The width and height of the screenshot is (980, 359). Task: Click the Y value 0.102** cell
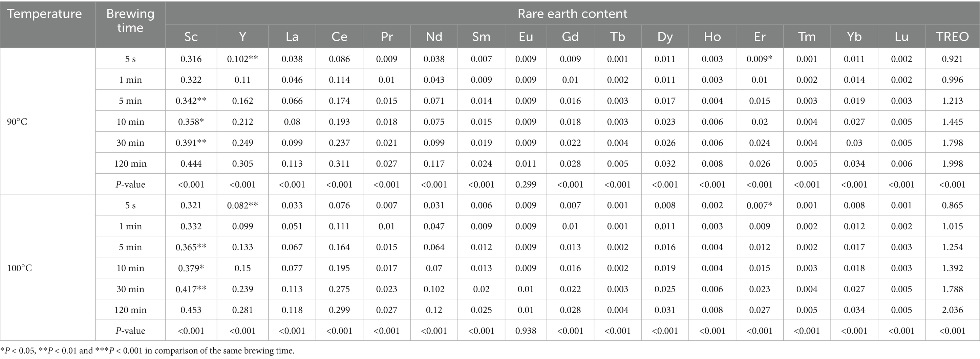pyautogui.click(x=242, y=59)
